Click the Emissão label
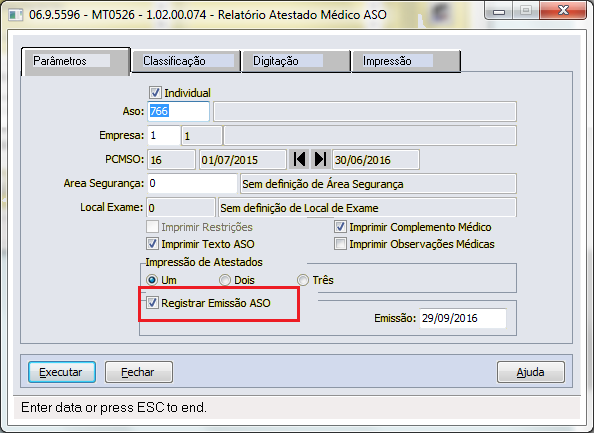Image resolution: width=594 pixels, height=433 pixels. click(395, 318)
